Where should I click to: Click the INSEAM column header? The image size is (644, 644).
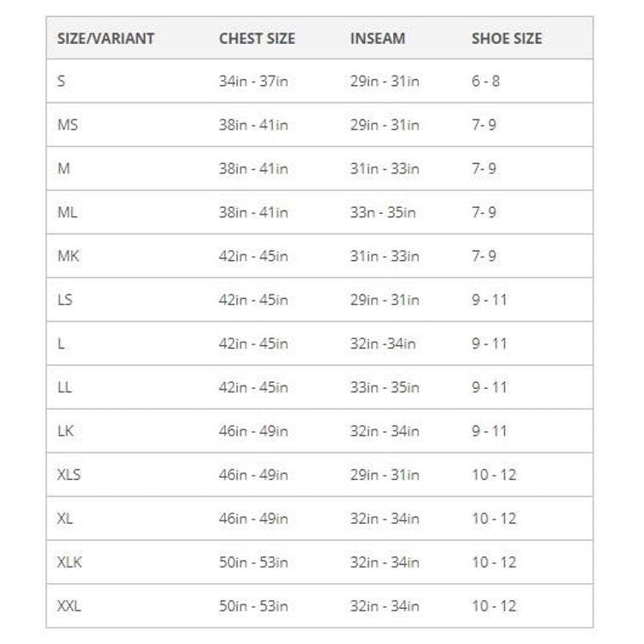click(378, 39)
